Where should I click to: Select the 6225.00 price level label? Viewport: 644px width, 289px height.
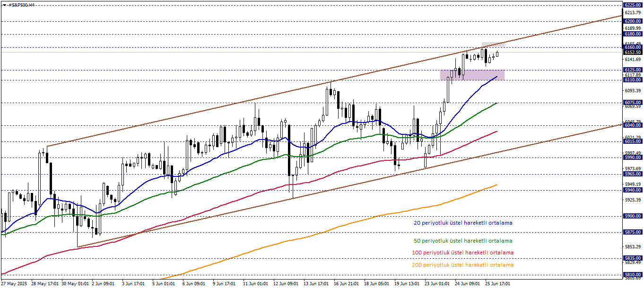point(633,5)
